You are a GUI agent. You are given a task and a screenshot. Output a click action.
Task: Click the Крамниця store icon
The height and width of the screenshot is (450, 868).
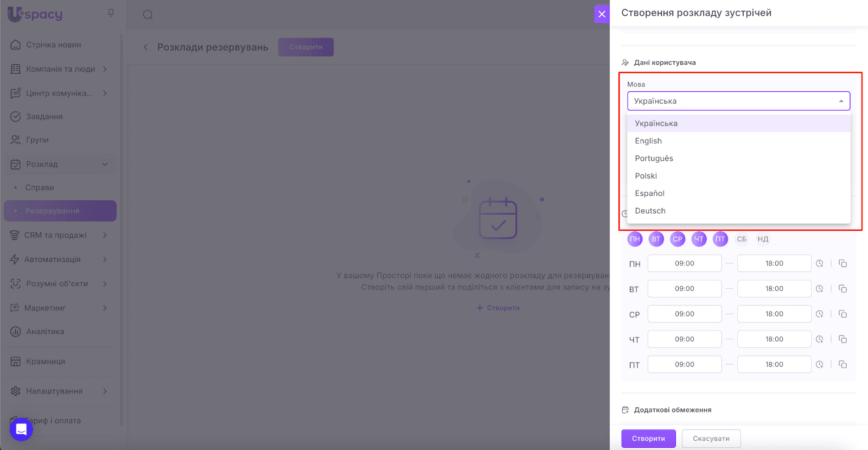click(x=16, y=361)
